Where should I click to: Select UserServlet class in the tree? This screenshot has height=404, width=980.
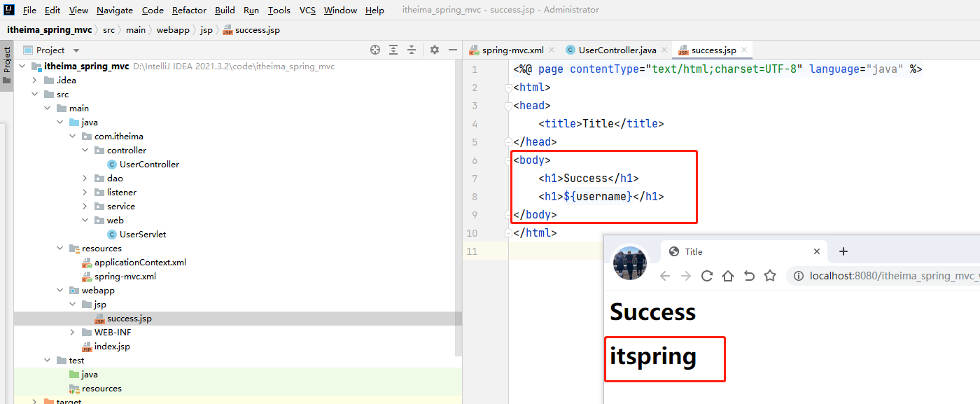click(143, 235)
